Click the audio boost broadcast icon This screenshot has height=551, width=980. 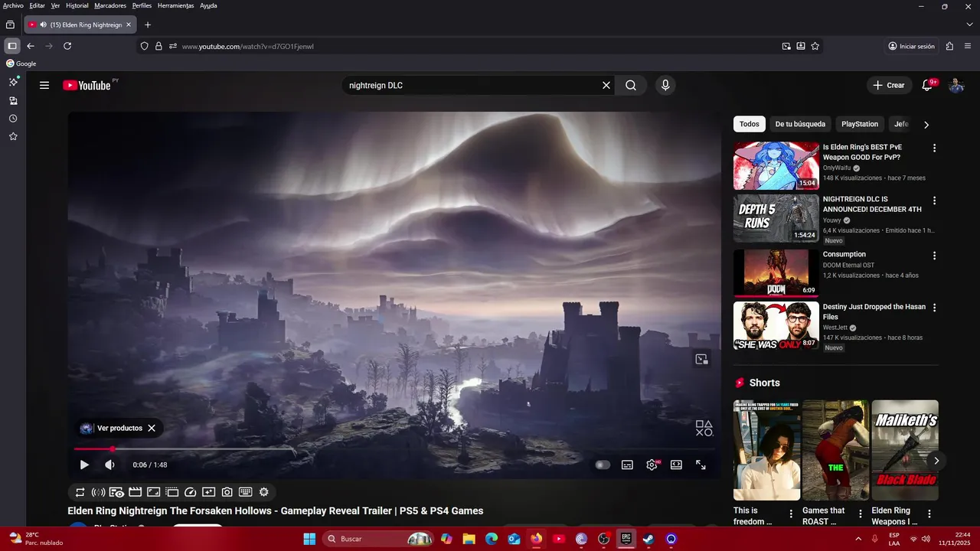tap(98, 492)
